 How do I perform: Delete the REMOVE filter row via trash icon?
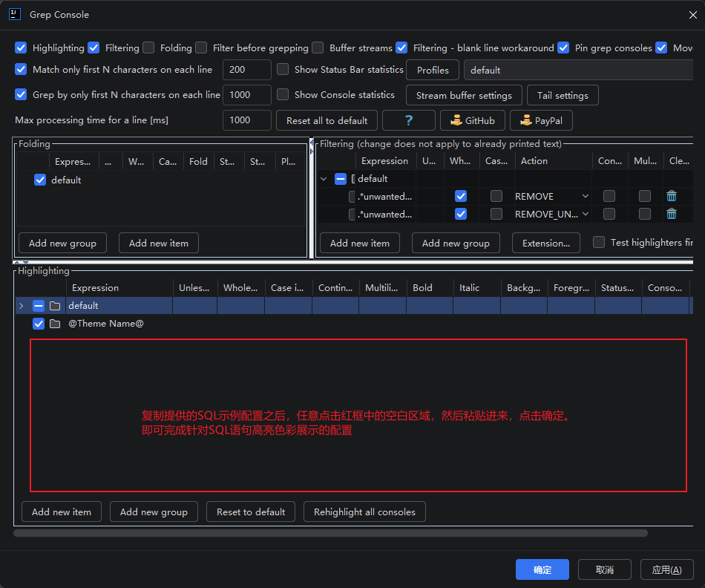pyautogui.click(x=672, y=196)
